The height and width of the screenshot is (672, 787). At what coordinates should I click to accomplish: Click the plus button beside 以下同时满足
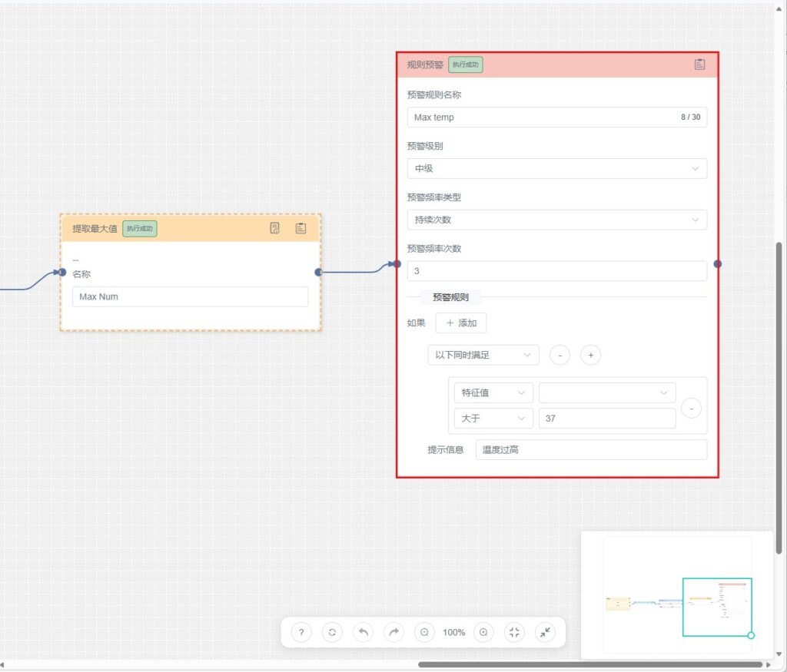pos(590,355)
